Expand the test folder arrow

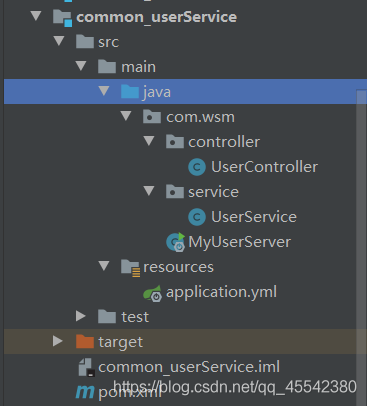tap(81, 316)
